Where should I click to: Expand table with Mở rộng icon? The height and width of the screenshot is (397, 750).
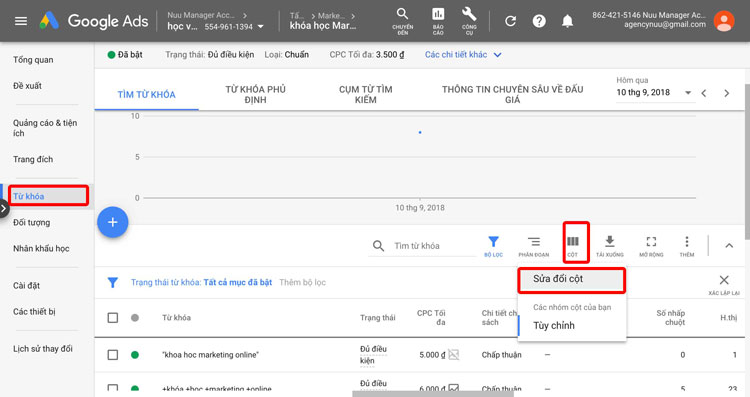click(x=651, y=246)
